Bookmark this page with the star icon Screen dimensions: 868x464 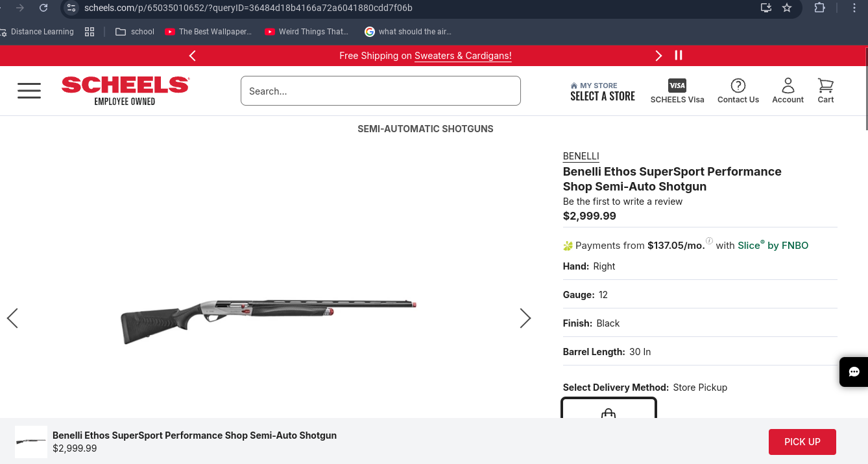[787, 8]
